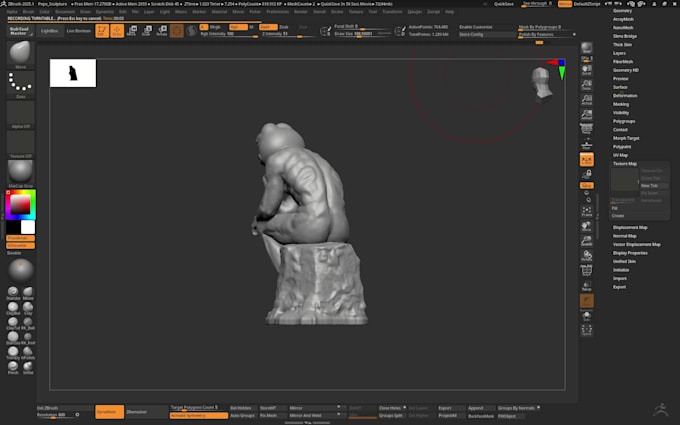Viewport: 680px width, 425px height.
Task: Pick the Standard brush
Action: click(x=13, y=294)
